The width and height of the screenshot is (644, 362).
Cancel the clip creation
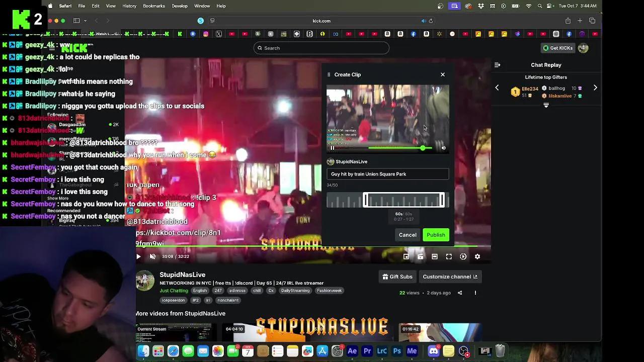coord(408,235)
